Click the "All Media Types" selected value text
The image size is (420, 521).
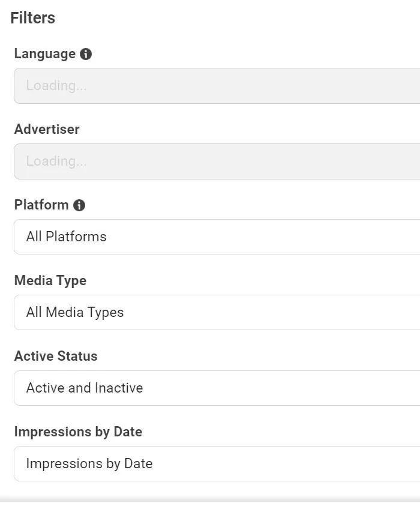tap(75, 313)
